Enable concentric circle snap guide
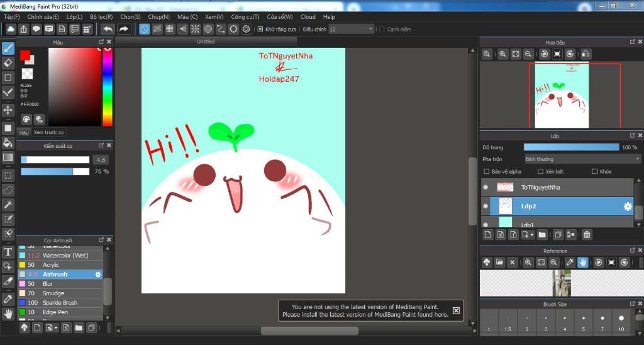The image size is (644, 345). click(208, 29)
